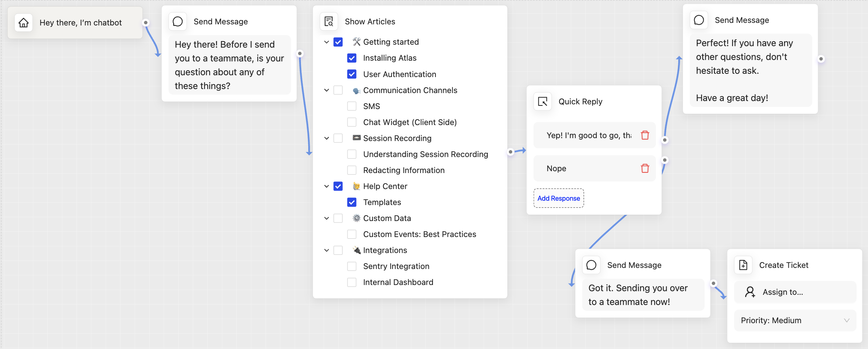Click the Create Ticket document-plus icon
Viewport: 868px width, 349px height.
[x=743, y=265]
